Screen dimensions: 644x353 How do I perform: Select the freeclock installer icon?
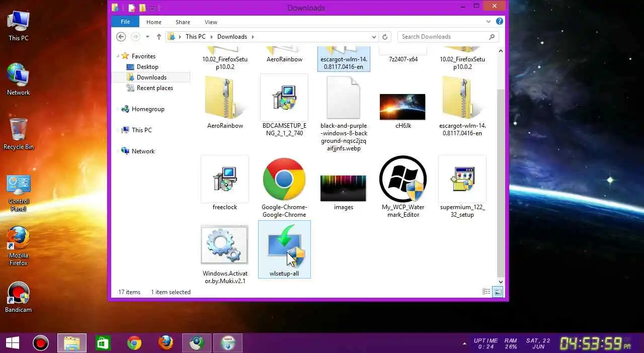[x=224, y=179]
